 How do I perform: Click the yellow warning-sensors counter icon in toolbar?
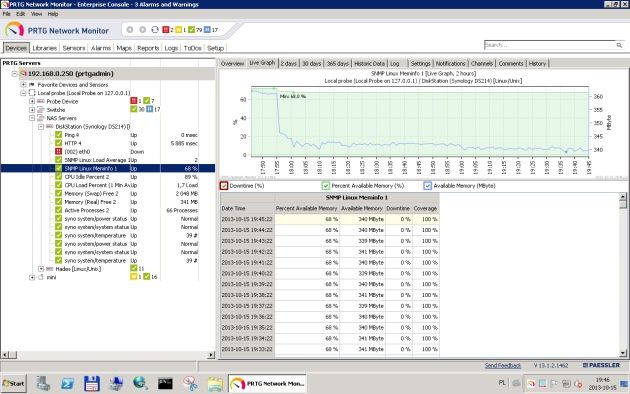(179, 30)
